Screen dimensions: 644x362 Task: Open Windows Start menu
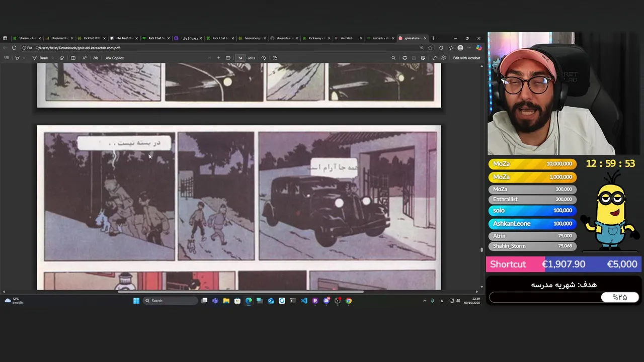tap(136, 301)
